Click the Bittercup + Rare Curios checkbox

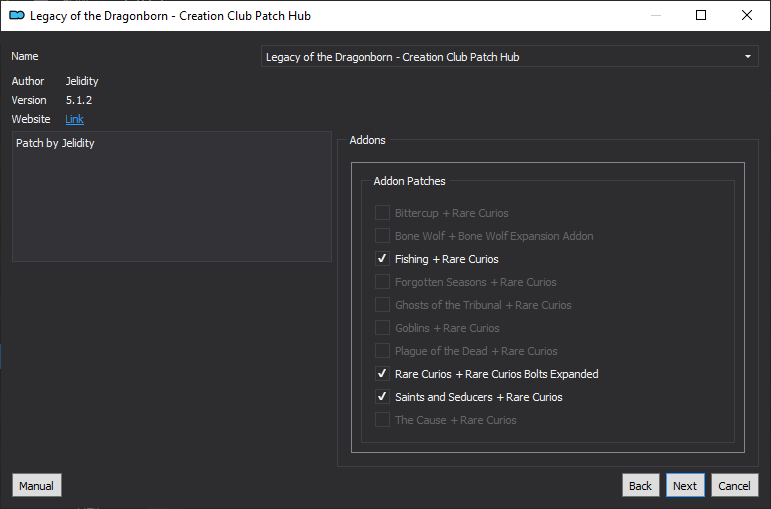[x=382, y=213]
